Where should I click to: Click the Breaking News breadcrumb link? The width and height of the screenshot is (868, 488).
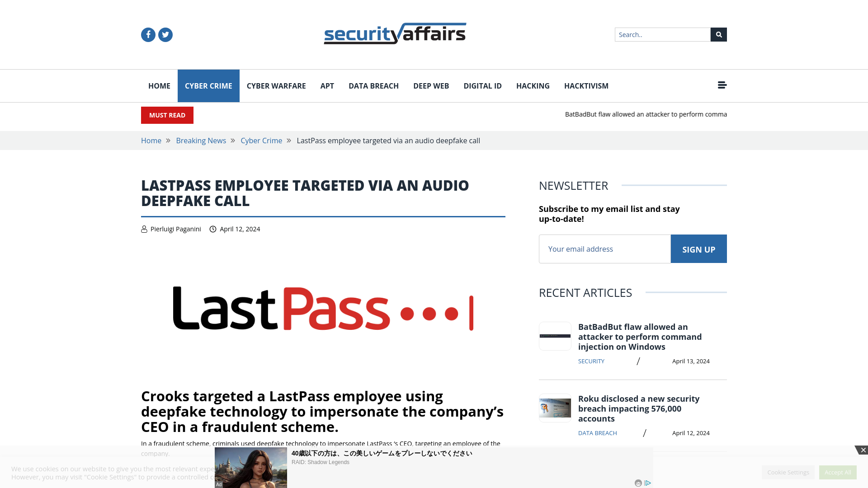click(x=201, y=141)
